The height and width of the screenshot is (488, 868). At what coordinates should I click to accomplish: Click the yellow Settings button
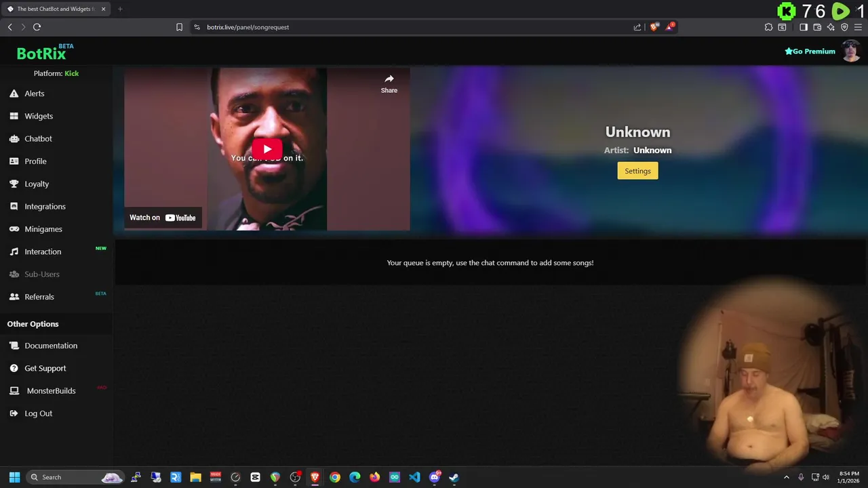(637, 171)
